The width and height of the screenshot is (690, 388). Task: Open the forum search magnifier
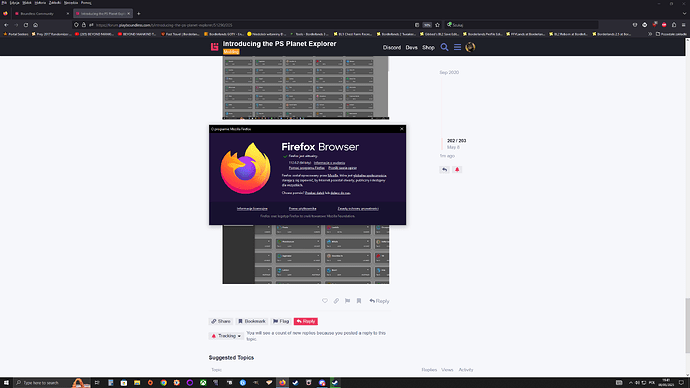(x=444, y=47)
